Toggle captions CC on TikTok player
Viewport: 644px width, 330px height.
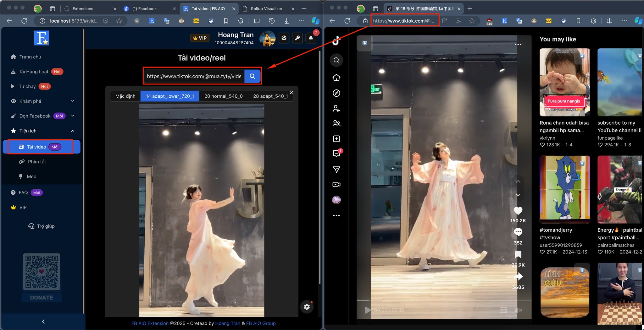tap(503, 310)
